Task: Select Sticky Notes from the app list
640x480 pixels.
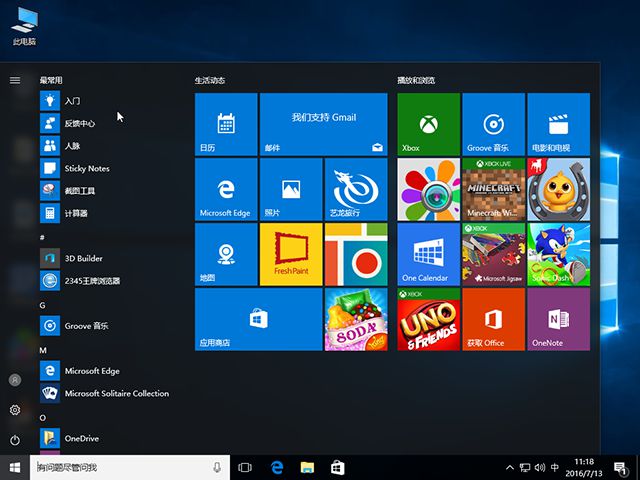Action: click(86, 168)
